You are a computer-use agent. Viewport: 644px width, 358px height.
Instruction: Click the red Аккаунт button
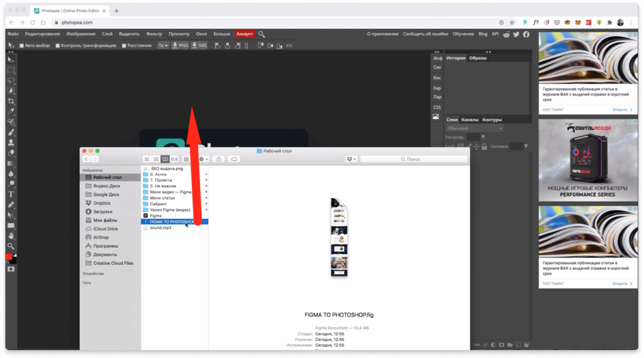(x=244, y=34)
